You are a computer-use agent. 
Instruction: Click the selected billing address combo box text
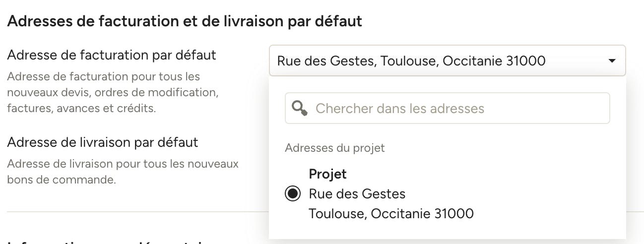pyautogui.click(x=411, y=61)
